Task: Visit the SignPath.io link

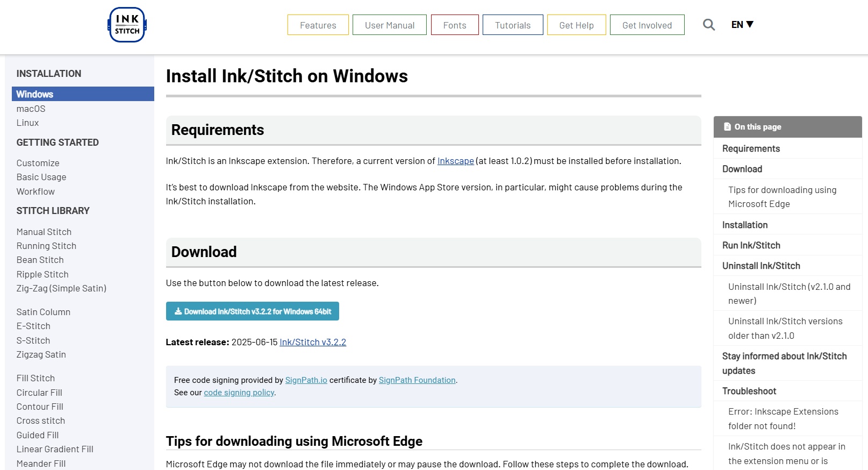Action: 306,380
